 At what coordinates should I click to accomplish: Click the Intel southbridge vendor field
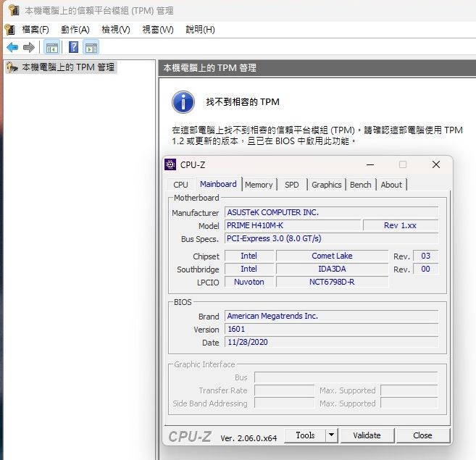249,269
